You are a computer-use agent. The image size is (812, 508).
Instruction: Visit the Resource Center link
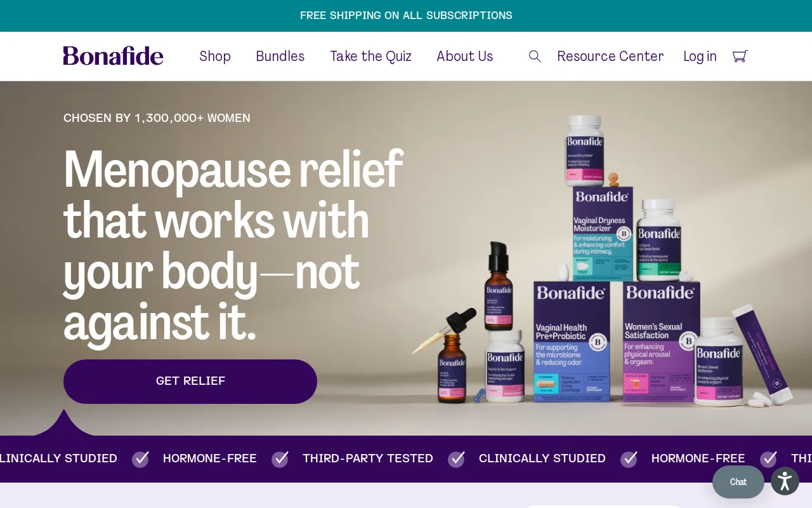[x=610, y=57]
